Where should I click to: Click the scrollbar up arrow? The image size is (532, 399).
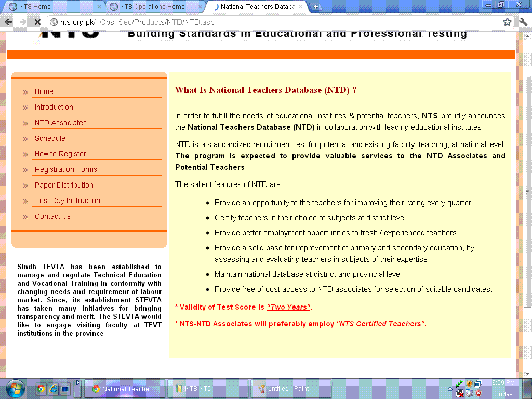[527, 36]
